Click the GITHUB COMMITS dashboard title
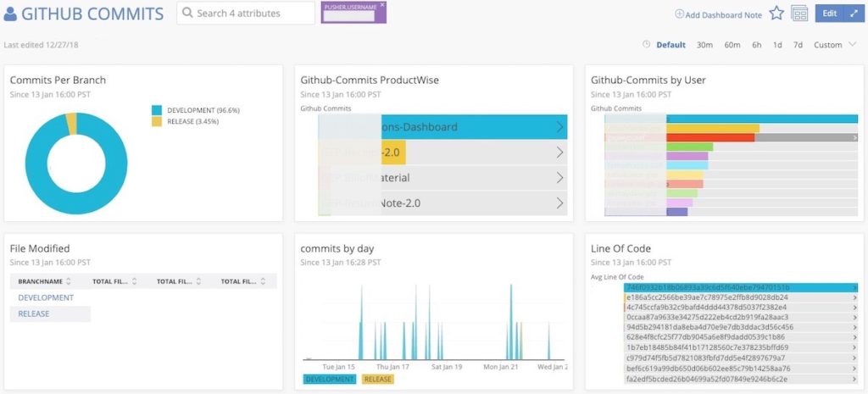868x394 pixels. (x=92, y=14)
